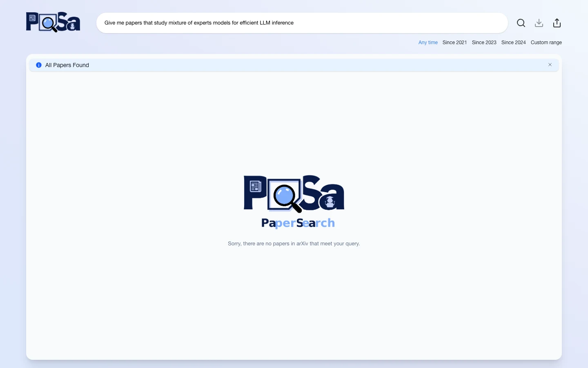Viewport: 588px width, 368px height.
Task: Dismiss the All Papers Found notification
Action: click(550, 65)
